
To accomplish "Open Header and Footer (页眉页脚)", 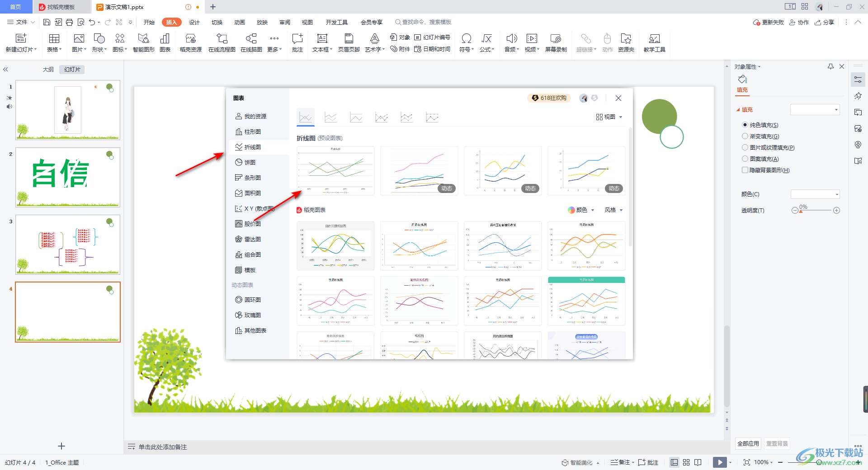I will 349,43.
